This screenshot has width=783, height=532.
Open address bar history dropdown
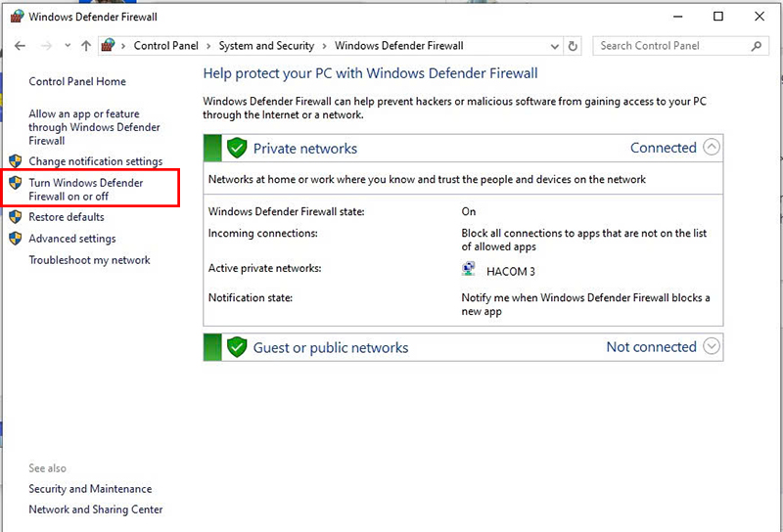pyautogui.click(x=554, y=46)
